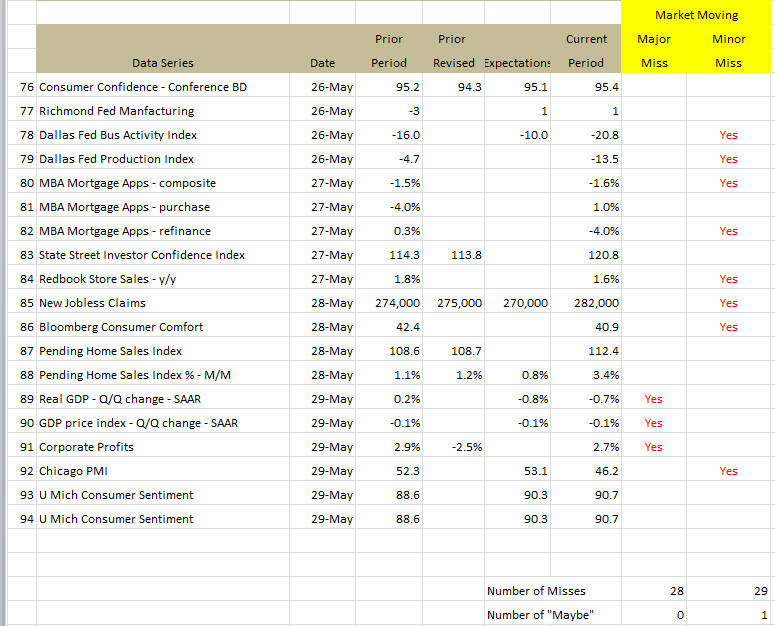Screen dimensions: 775x626
Task: Click the 'New Jobless Claims' cell
Action: (163, 303)
